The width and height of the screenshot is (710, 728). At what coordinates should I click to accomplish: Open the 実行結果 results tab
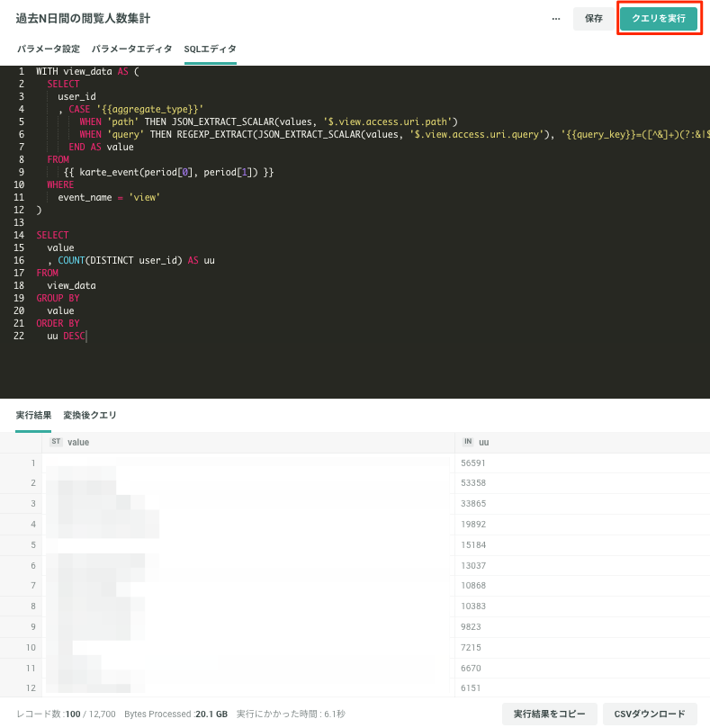click(33, 415)
